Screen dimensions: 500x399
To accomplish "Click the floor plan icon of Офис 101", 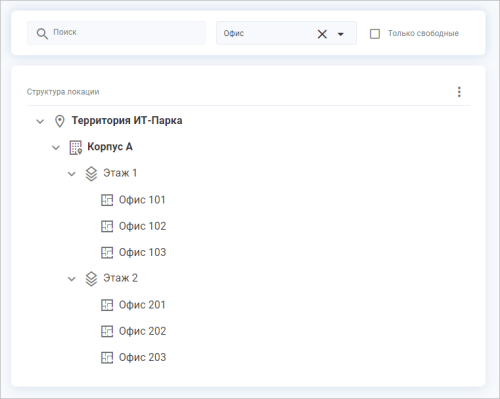I will [107, 200].
